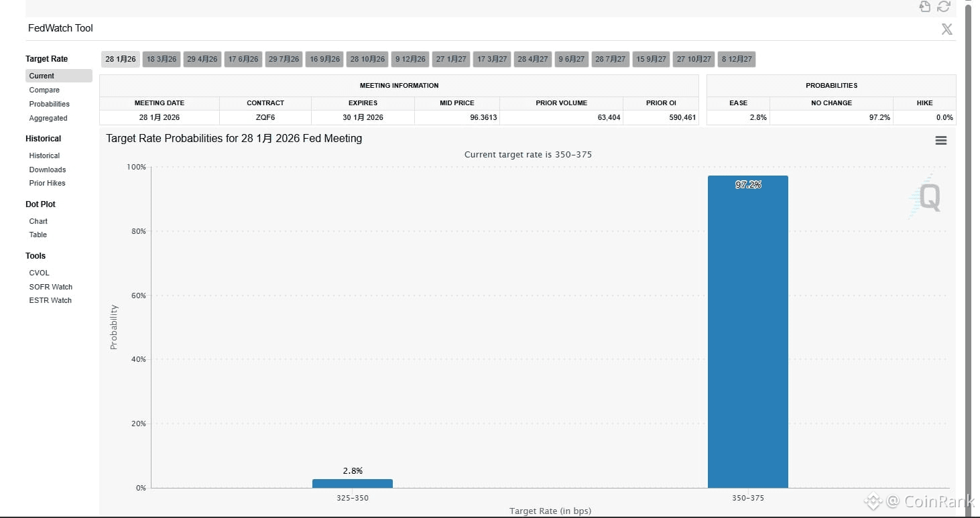Choose the 17 3月27 meeting tab
The height and width of the screenshot is (518, 980).
pyautogui.click(x=492, y=59)
